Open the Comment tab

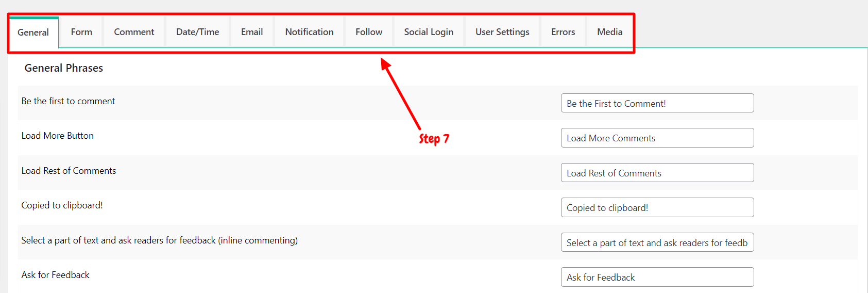click(x=134, y=32)
